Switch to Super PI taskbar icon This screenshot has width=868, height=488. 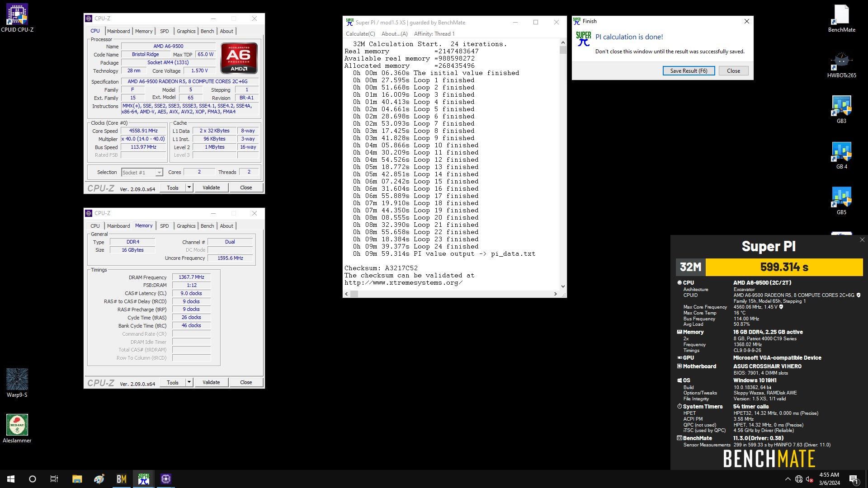pyautogui.click(x=143, y=479)
